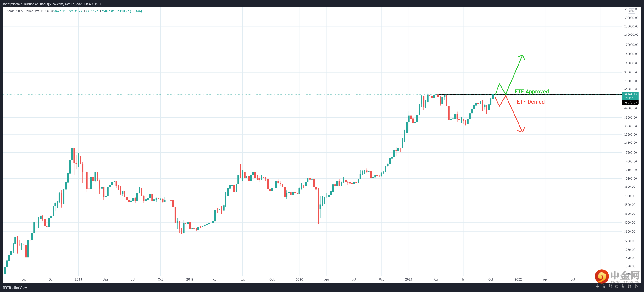Click the 10100.00 level on the price scale

[631, 178]
